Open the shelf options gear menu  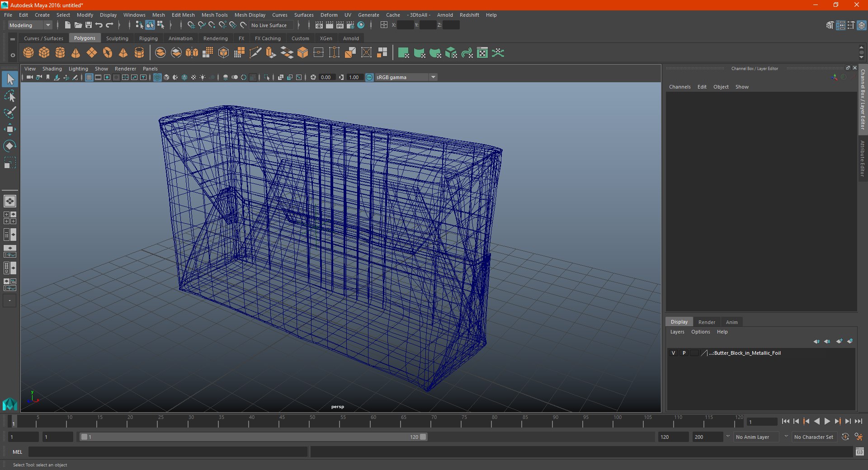pos(13,55)
